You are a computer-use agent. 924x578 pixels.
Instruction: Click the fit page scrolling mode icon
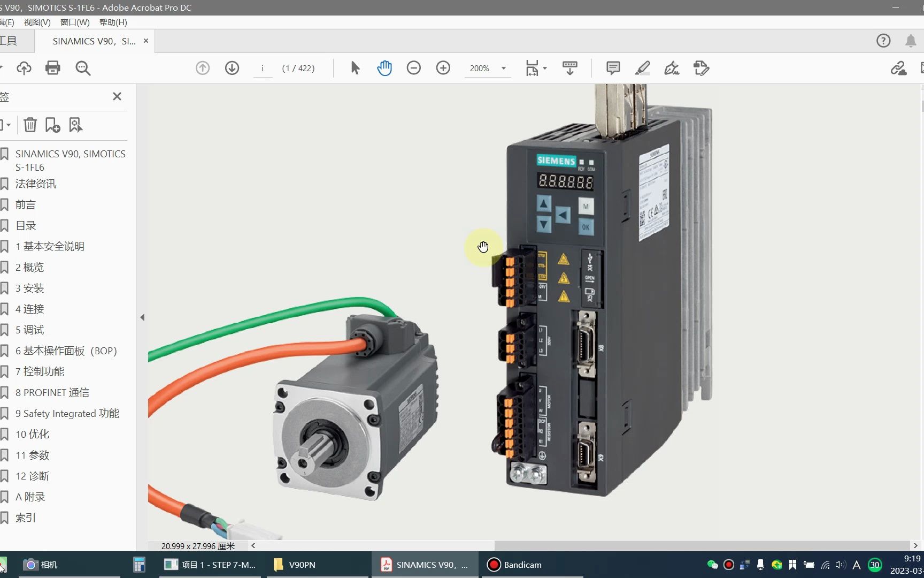532,68
